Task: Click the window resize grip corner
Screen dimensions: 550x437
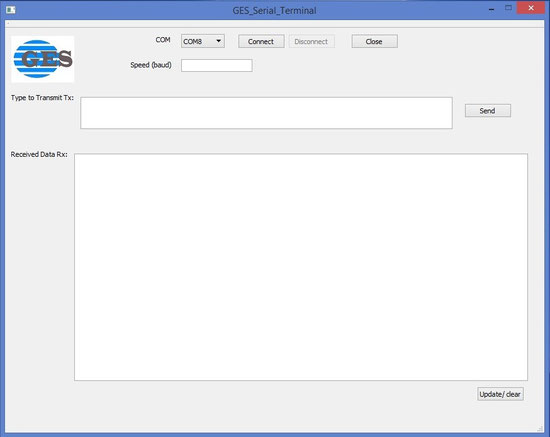Action: 540,429
